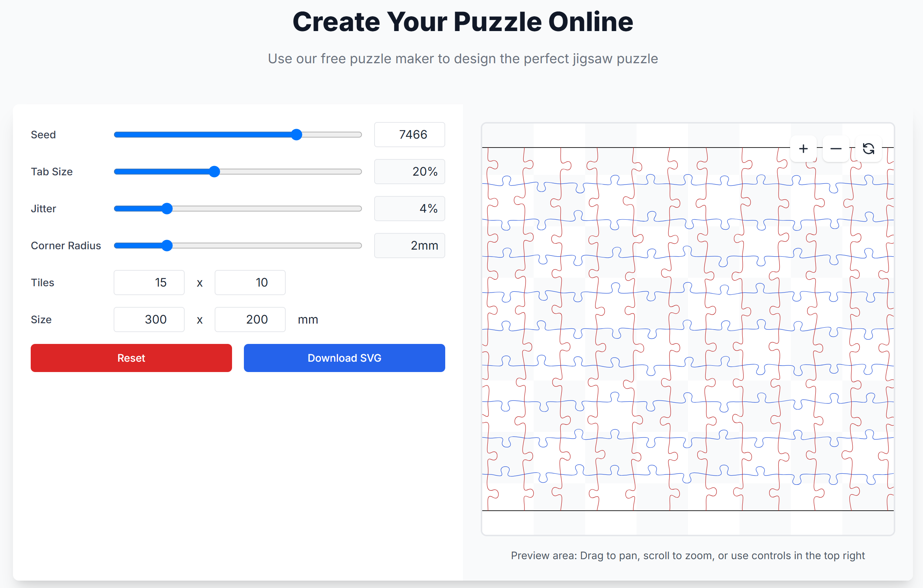Click the Jitter 4% value box
This screenshot has height=588, width=923.
(409, 209)
